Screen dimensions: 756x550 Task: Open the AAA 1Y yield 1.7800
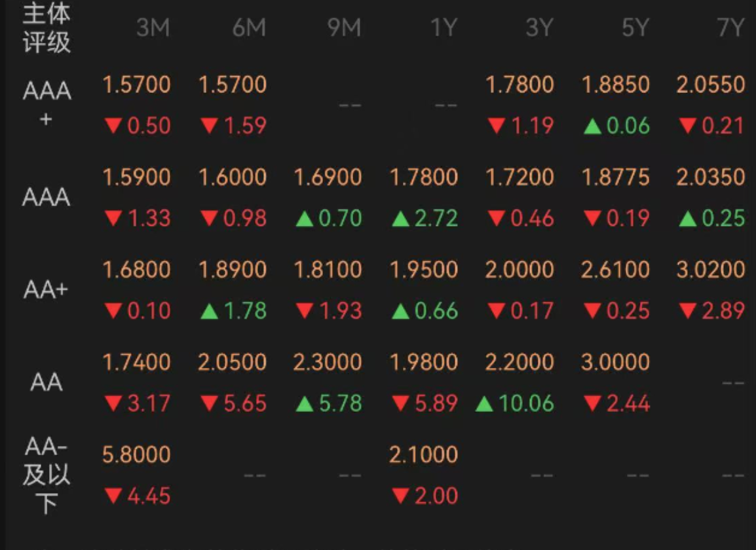[x=423, y=177]
